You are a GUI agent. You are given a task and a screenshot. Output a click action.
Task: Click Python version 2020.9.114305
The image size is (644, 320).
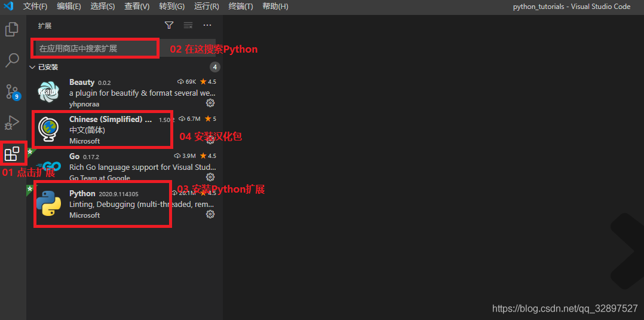coord(119,194)
